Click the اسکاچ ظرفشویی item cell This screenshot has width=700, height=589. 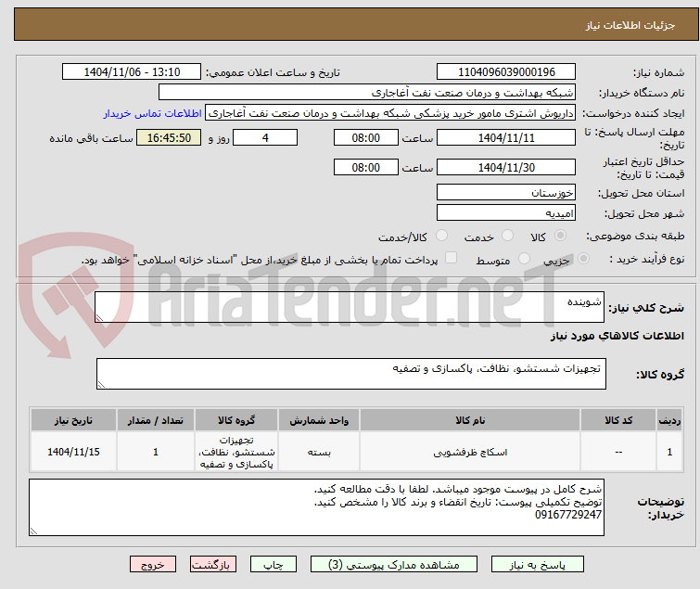470,452
